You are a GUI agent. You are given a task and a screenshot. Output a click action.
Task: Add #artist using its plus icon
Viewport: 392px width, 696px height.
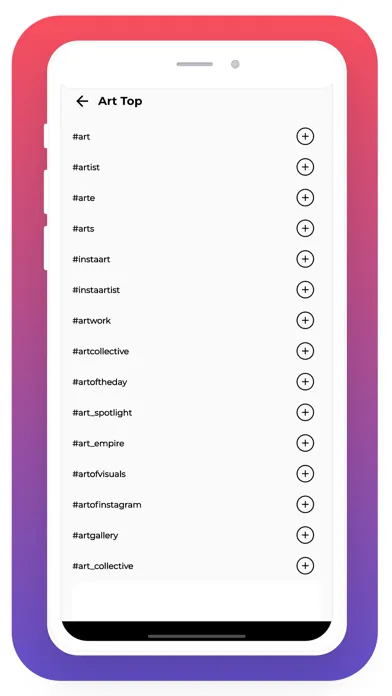pos(305,167)
